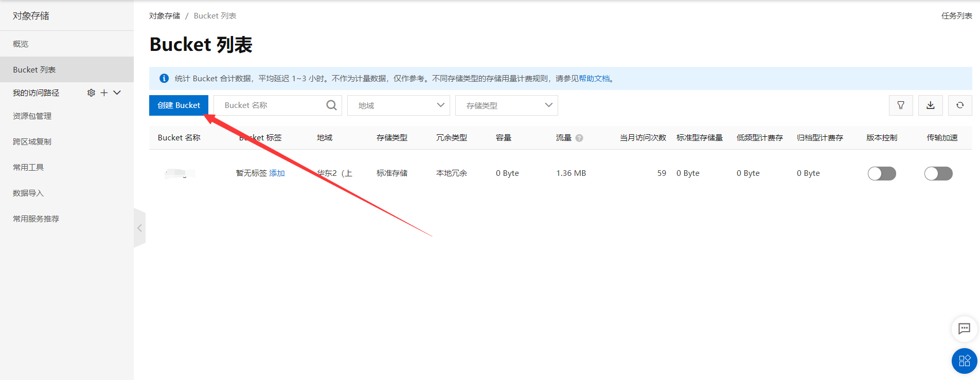This screenshot has width=980, height=380.
Task: Toggle the 传输加速 switch for the bucket
Action: pyautogui.click(x=938, y=173)
